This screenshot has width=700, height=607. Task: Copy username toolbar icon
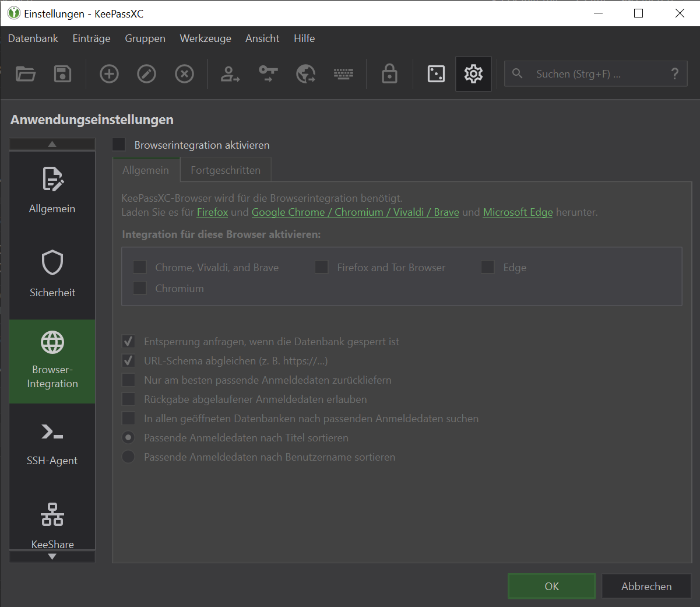click(x=230, y=74)
